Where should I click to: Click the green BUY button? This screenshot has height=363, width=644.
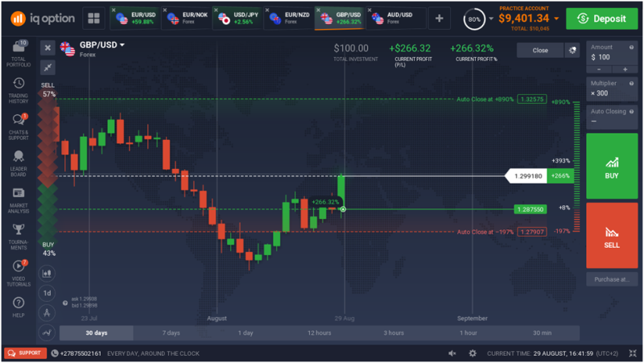[612, 167]
